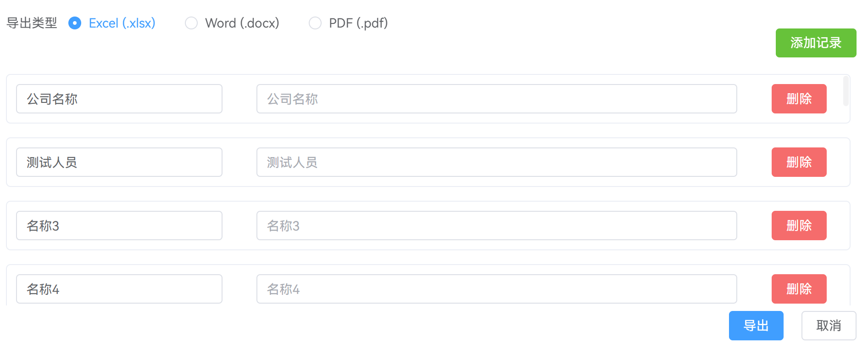Delete the 测试人员 record row
Screen dimensions: 868x350
tap(799, 162)
